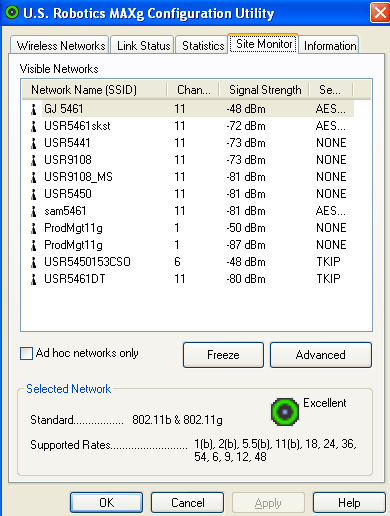Image resolution: width=390 pixels, height=516 pixels.
Task: Switch to the Link Status tab
Action: [x=143, y=45]
